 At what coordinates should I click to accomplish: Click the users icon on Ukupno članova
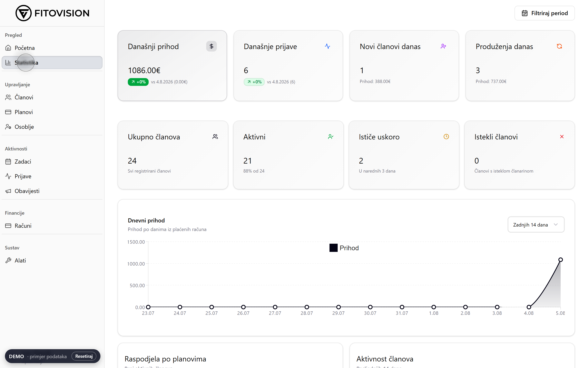(x=215, y=137)
